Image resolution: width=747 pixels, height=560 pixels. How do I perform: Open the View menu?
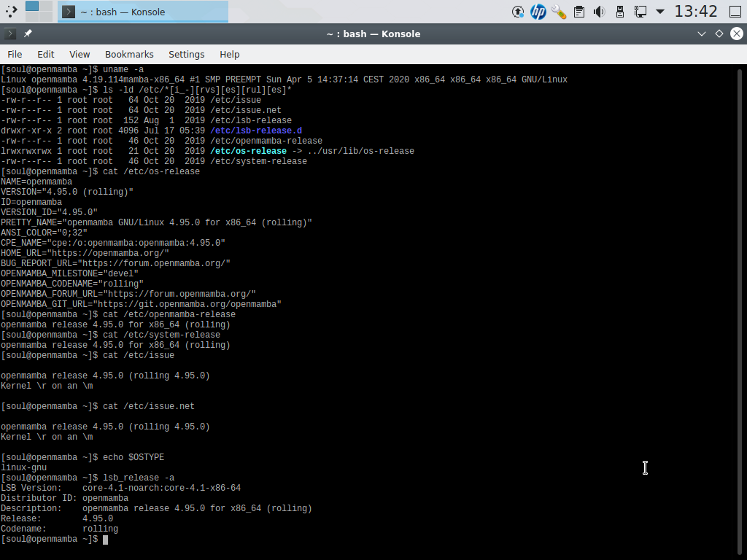(x=80, y=54)
